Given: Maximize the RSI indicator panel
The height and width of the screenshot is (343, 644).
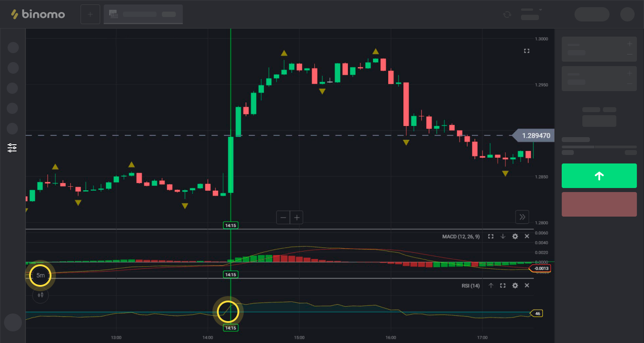Looking at the screenshot, I should point(503,285).
